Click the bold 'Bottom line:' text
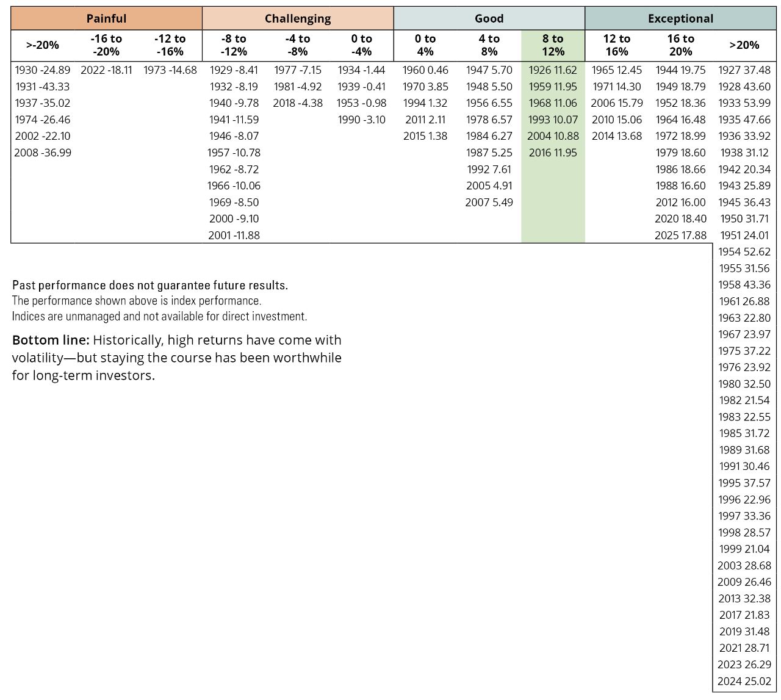 point(51,340)
